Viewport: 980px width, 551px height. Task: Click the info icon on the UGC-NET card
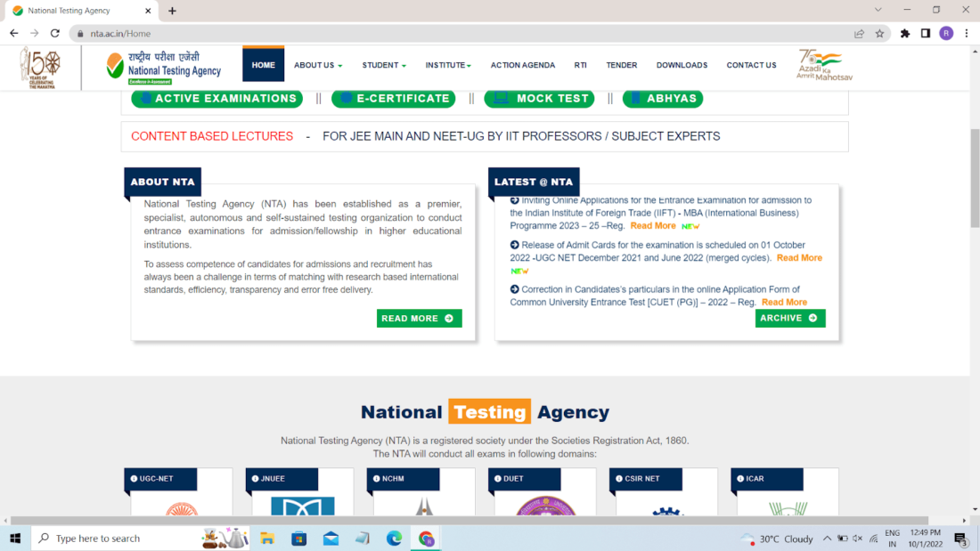coord(135,478)
